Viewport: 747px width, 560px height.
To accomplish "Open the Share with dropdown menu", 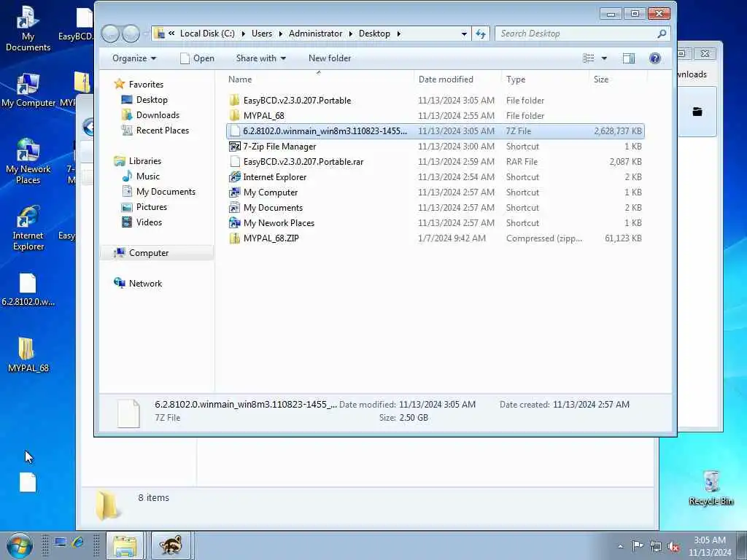I will [260, 58].
